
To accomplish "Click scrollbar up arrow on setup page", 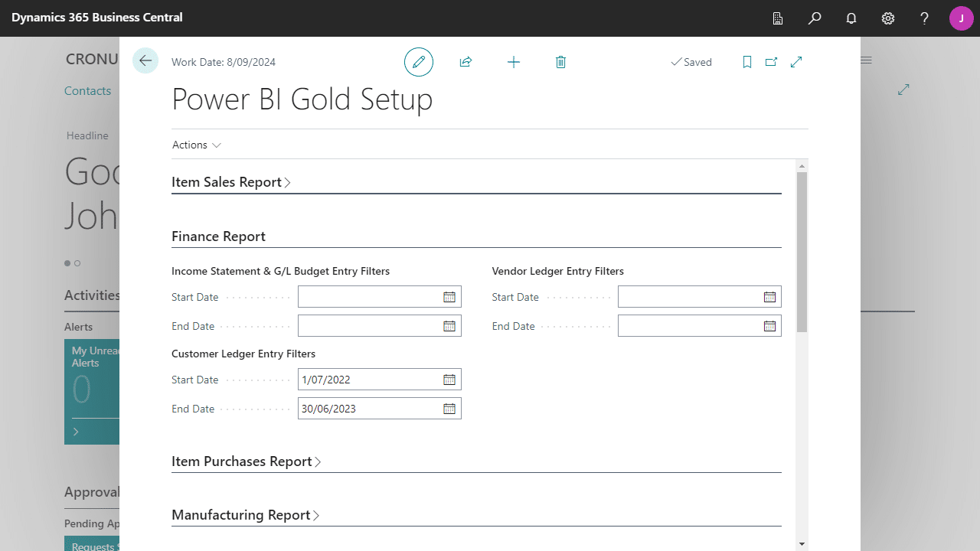I will (x=802, y=166).
